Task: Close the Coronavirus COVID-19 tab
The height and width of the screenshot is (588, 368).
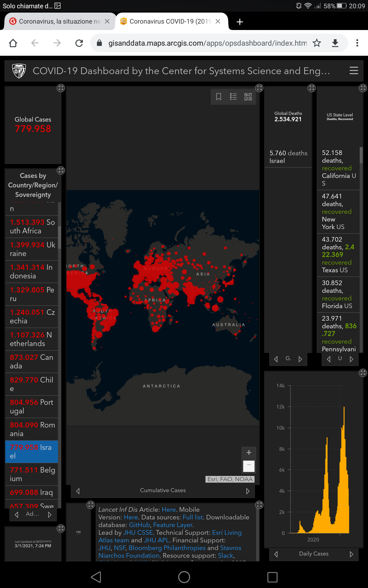Action: 218,21
